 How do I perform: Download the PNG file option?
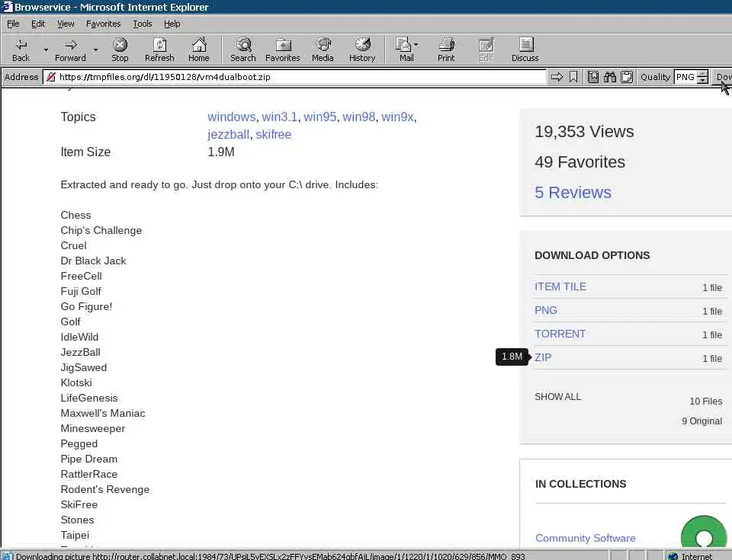[546, 310]
